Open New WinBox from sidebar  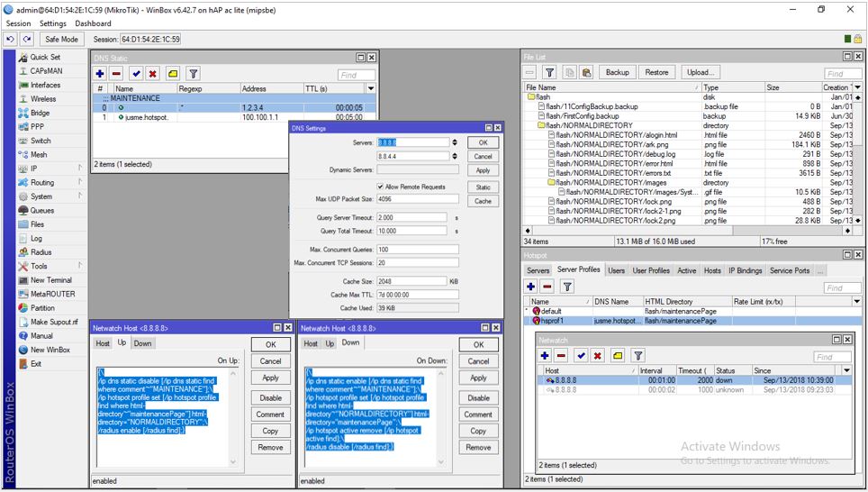(50, 351)
